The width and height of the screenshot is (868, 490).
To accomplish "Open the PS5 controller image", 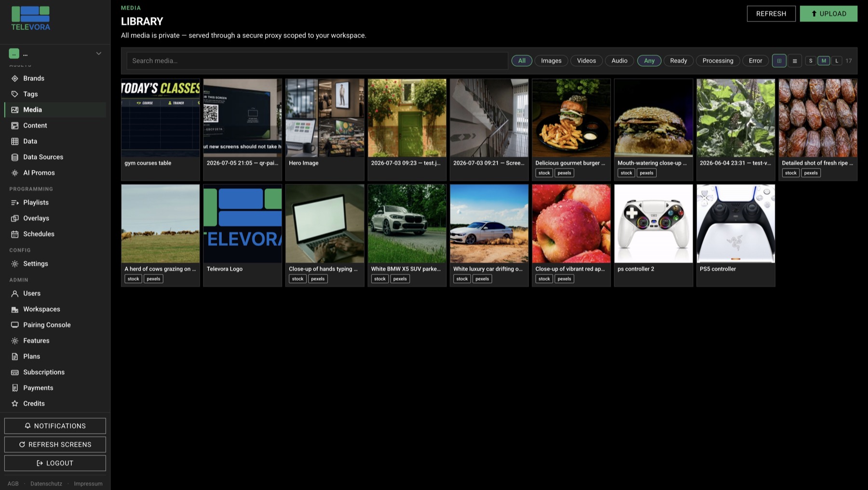I will click(735, 224).
